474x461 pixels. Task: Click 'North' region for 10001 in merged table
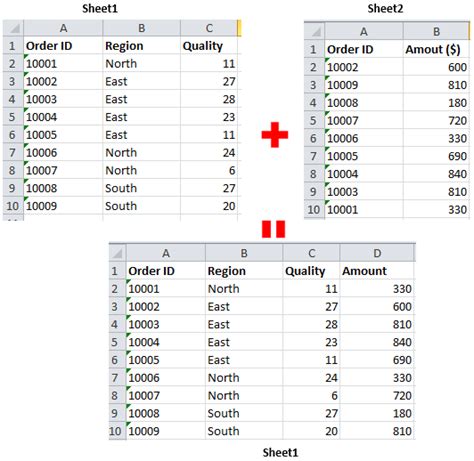click(x=244, y=289)
